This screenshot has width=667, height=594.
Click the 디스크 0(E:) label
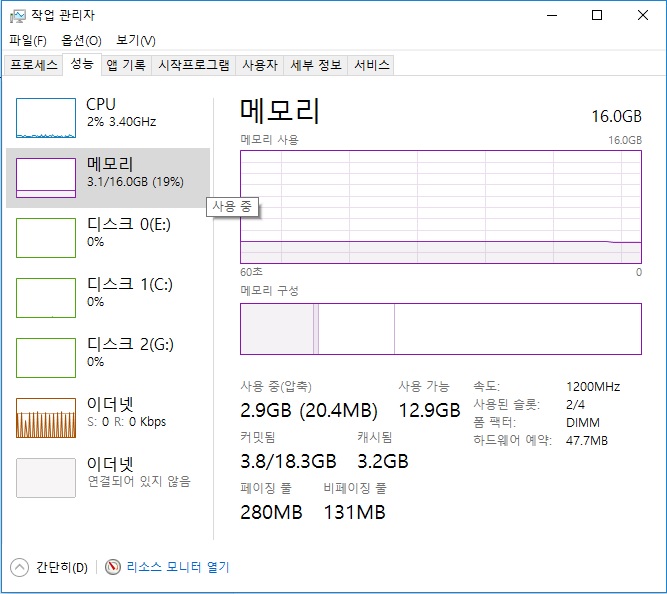coord(129,224)
